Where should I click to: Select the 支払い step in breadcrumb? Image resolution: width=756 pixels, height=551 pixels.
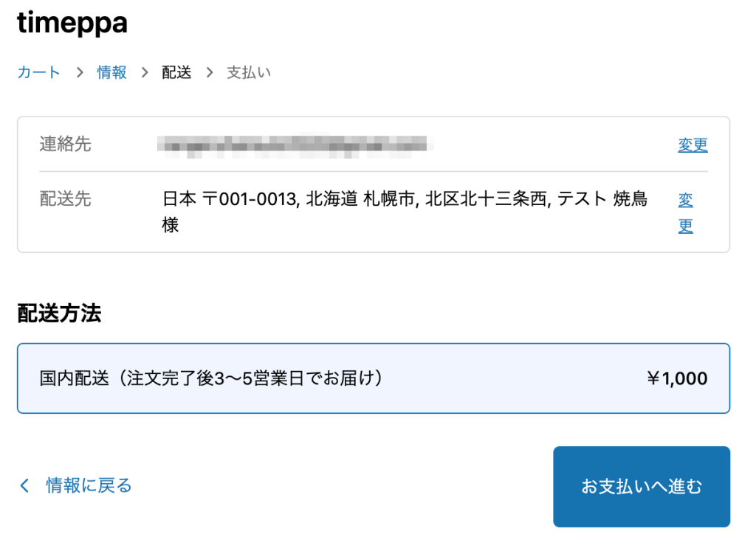pos(248,72)
